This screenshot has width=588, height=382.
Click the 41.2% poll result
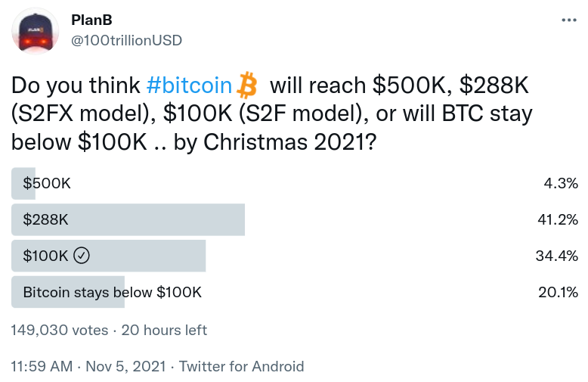[558, 219]
